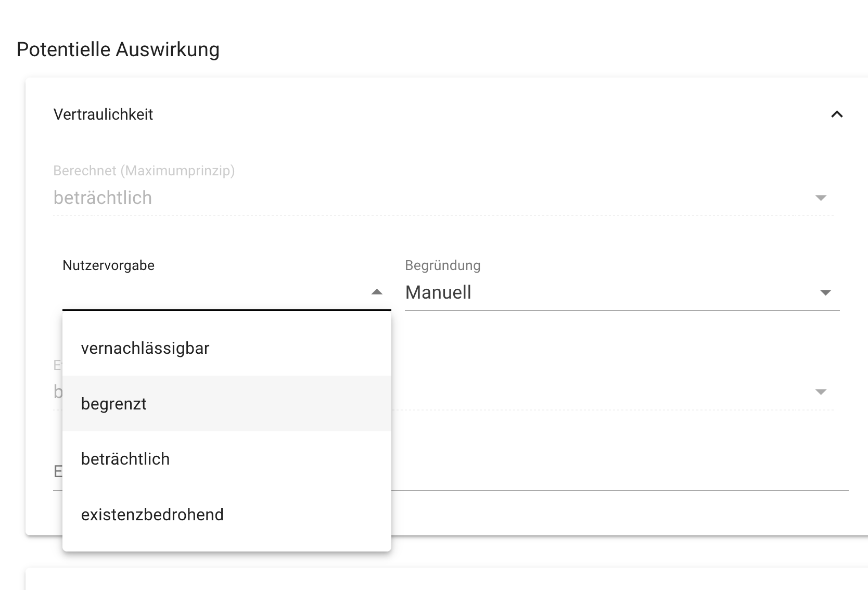Select 'existenzbedrohend' option
868x590 pixels.
tap(226, 515)
